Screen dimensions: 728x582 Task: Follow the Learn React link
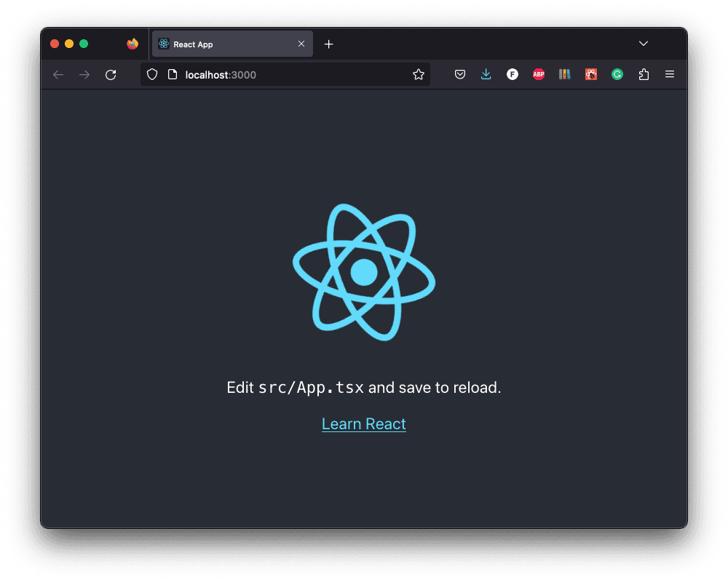pos(364,423)
